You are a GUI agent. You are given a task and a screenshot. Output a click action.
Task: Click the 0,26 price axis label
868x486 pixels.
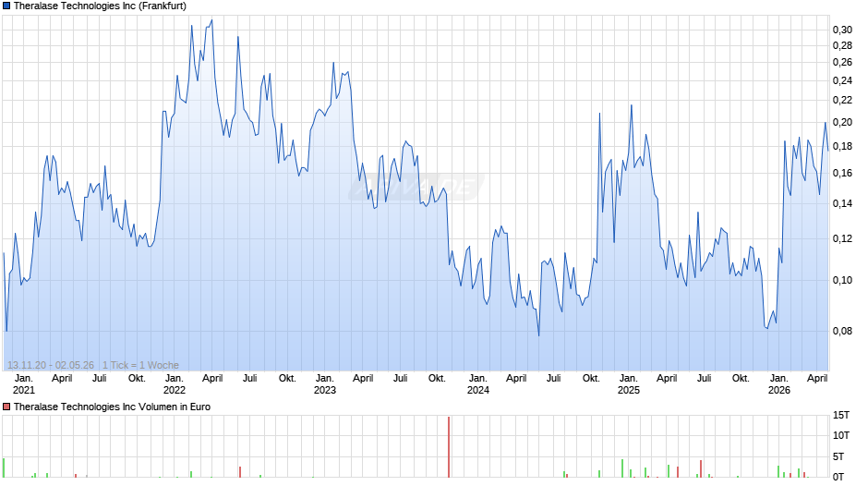click(842, 62)
